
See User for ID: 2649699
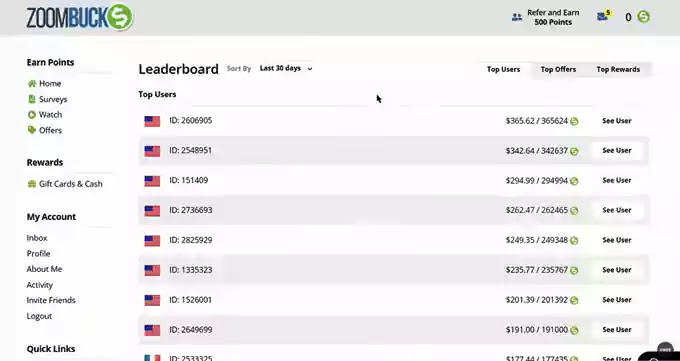click(x=617, y=330)
